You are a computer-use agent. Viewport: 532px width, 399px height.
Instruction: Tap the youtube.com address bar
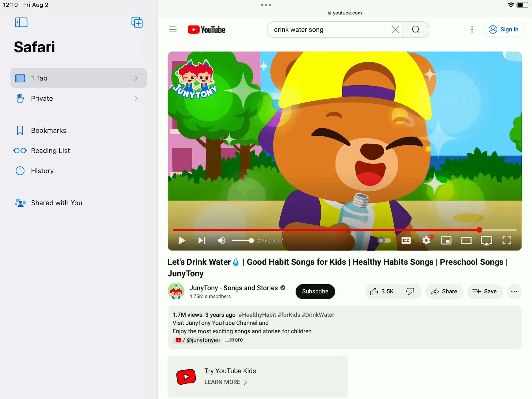[x=345, y=13]
